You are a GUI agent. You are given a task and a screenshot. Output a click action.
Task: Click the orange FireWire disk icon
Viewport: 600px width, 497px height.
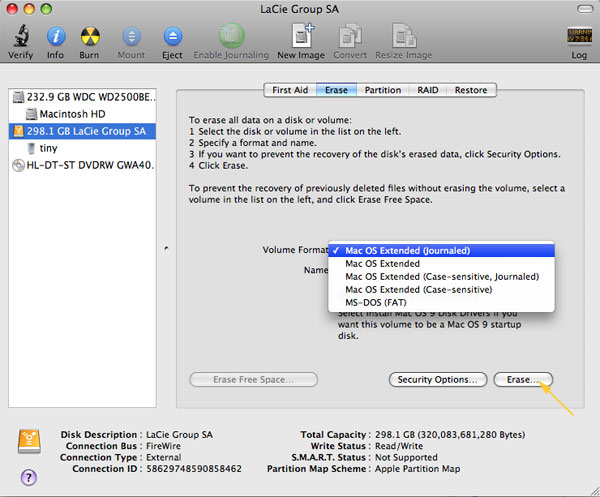pyautogui.click(x=29, y=442)
